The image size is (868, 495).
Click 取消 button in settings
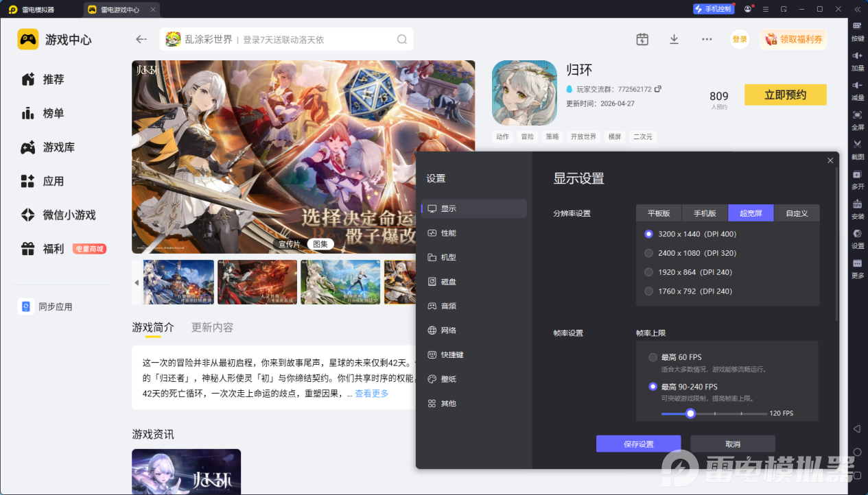733,444
